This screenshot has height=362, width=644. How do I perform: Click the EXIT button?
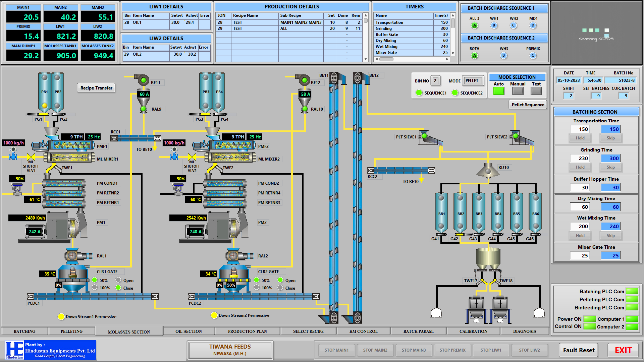pyautogui.click(x=623, y=350)
